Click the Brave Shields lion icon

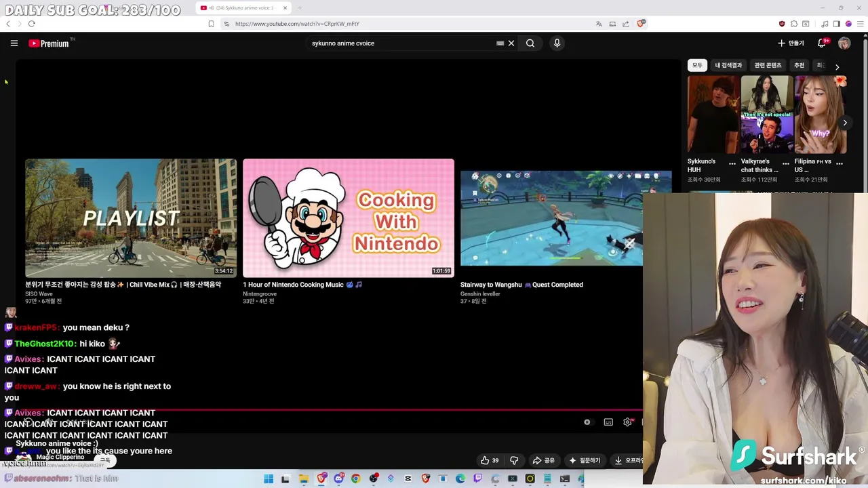(x=641, y=24)
